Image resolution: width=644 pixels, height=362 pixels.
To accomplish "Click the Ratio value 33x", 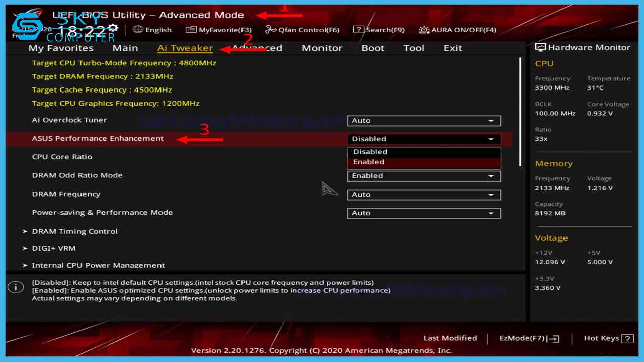I will tap(541, 139).
